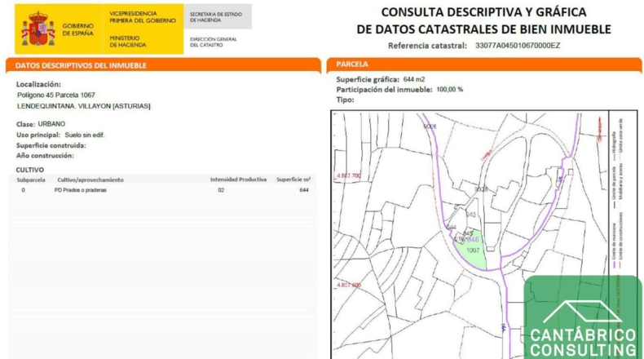Click the CULTIVO heading

30,170
